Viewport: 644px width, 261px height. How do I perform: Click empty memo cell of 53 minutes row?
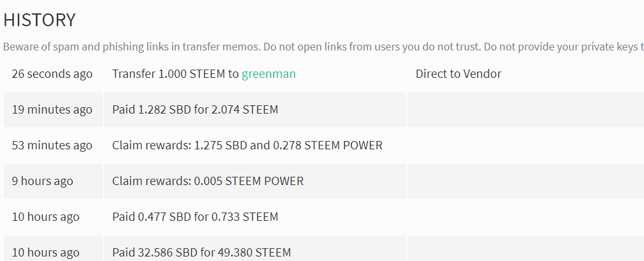[x=526, y=145]
